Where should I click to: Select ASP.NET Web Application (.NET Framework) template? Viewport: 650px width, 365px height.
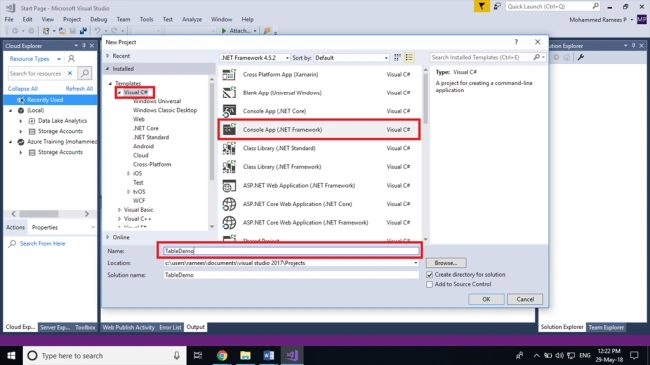click(319, 185)
